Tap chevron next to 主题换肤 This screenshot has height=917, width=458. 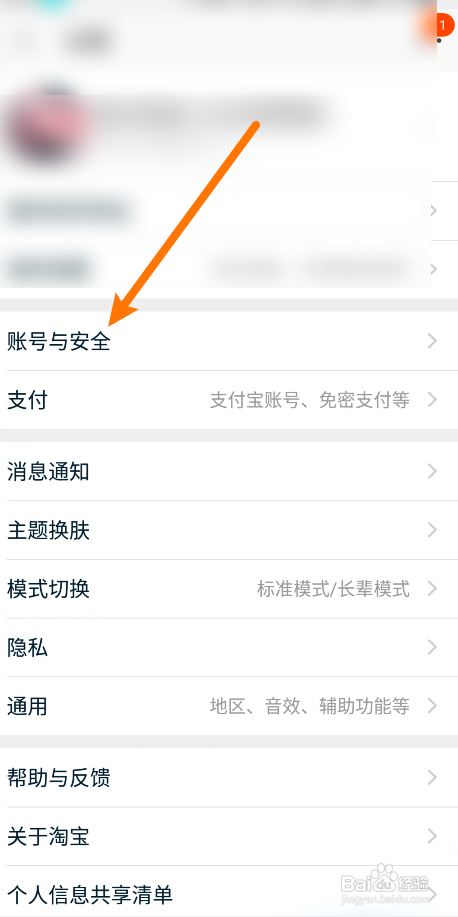(432, 530)
